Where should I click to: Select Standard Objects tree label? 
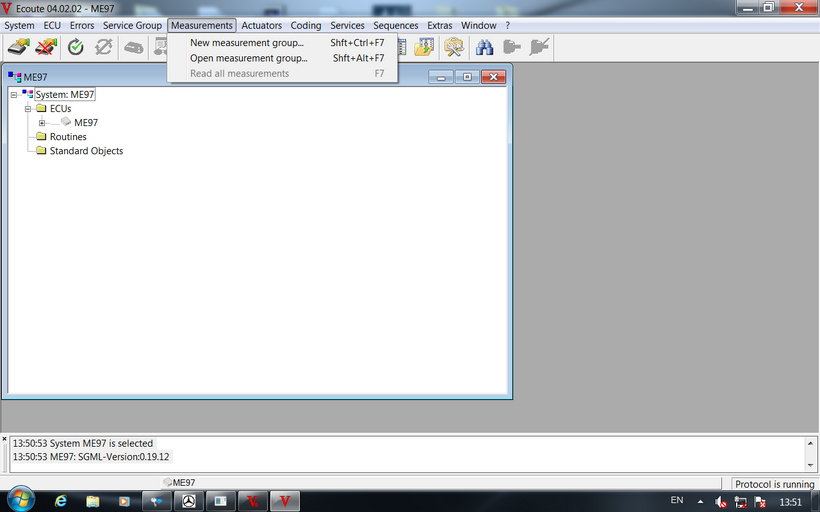pyautogui.click(x=86, y=151)
